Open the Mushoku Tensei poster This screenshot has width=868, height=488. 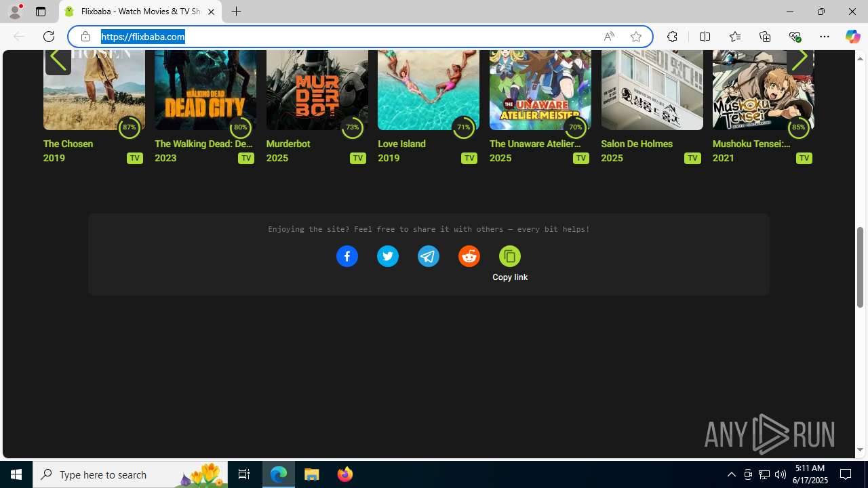click(763, 89)
